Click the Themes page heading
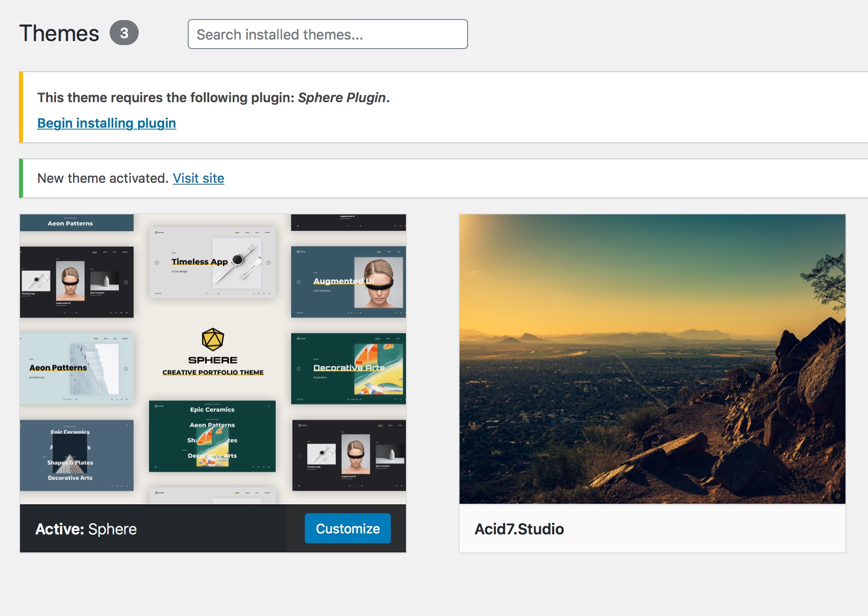 59,34
